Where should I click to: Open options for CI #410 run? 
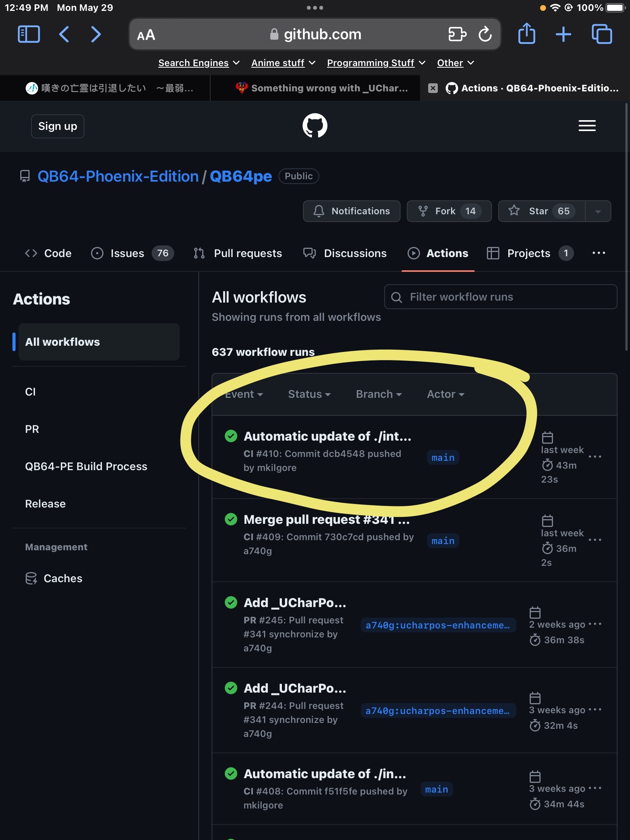pyautogui.click(x=595, y=457)
